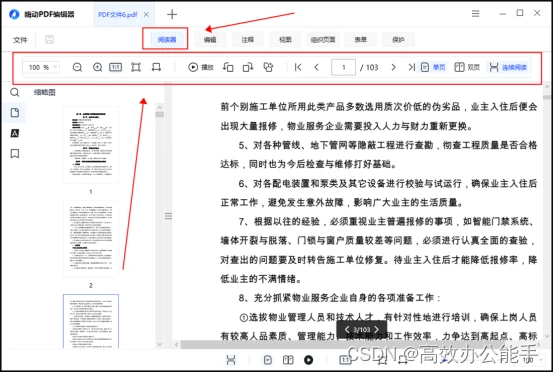Select the fit page icon in the toolbar
Viewport: 554px width, 373px height.
point(136,67)
